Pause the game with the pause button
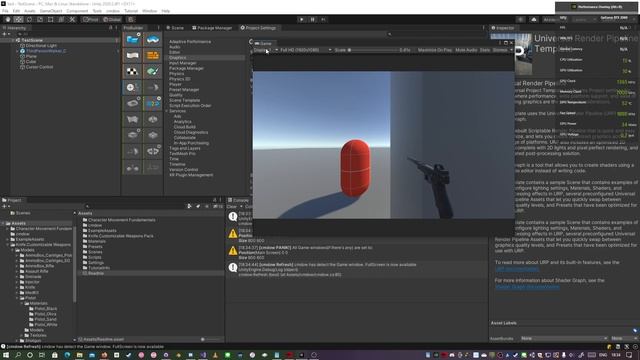640x360 pixels. pos(313,20)
